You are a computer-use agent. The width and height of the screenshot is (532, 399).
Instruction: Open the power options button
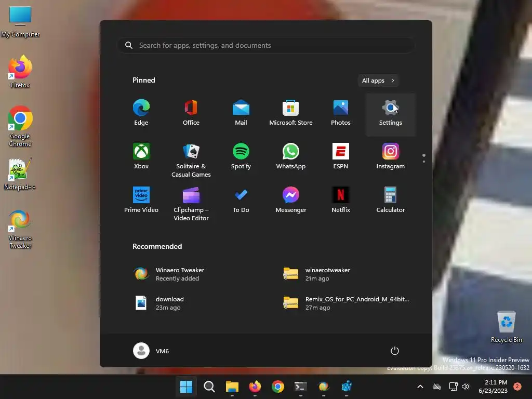pyautogui.click(x=395, y=351)
